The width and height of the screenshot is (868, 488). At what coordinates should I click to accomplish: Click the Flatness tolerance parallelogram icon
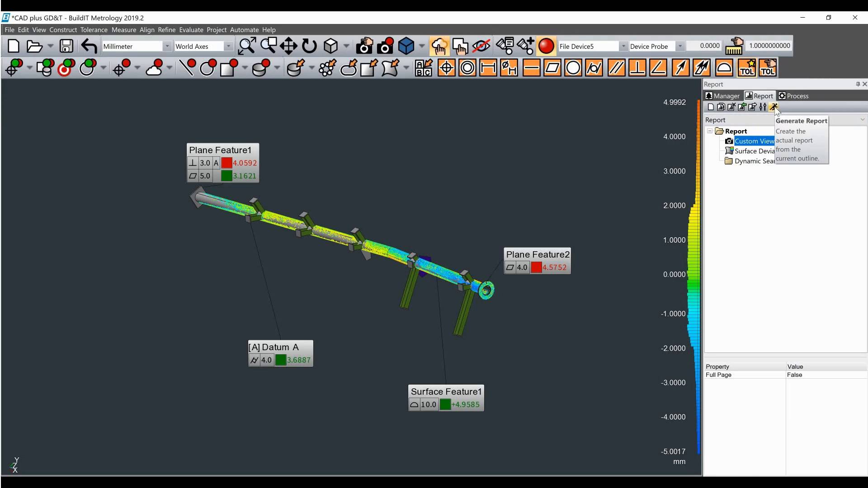(552, 68)
